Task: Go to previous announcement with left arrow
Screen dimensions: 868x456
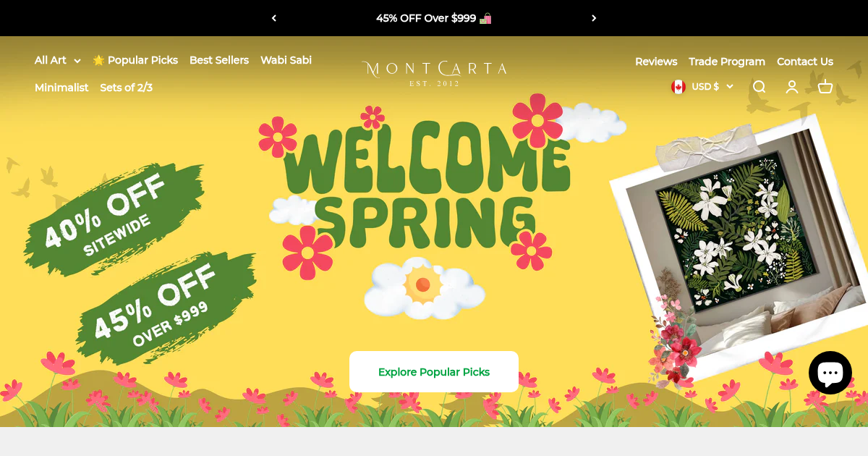Action: coord(273,18)
